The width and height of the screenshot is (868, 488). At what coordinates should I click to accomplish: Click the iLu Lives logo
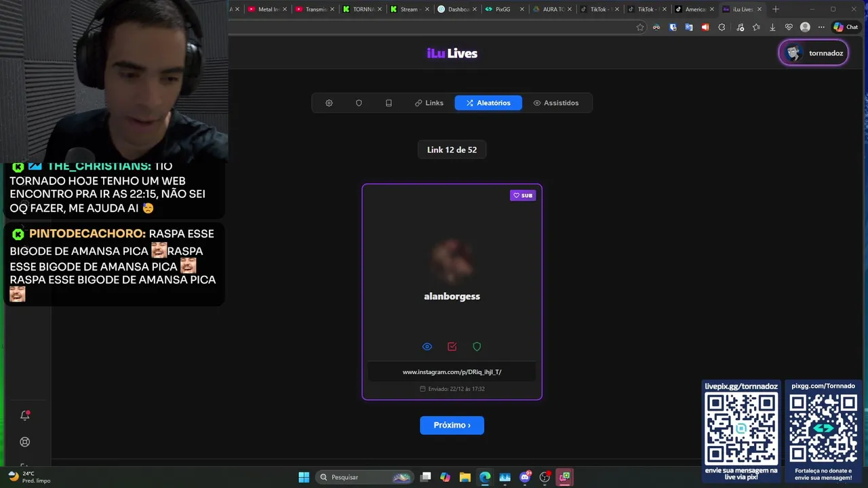(452, 54)
